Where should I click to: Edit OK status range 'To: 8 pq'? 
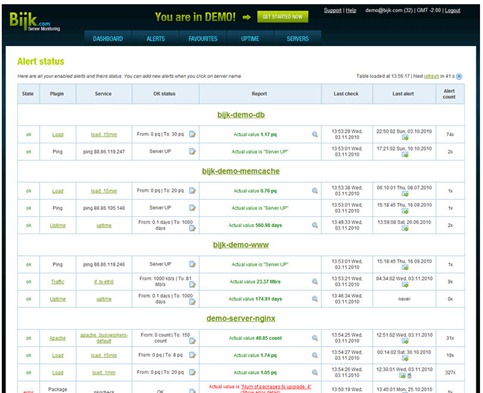(x=192, y=355)
